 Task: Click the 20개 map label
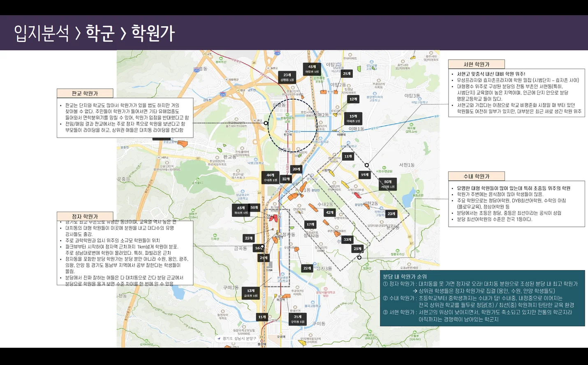[x=296, y=169]
